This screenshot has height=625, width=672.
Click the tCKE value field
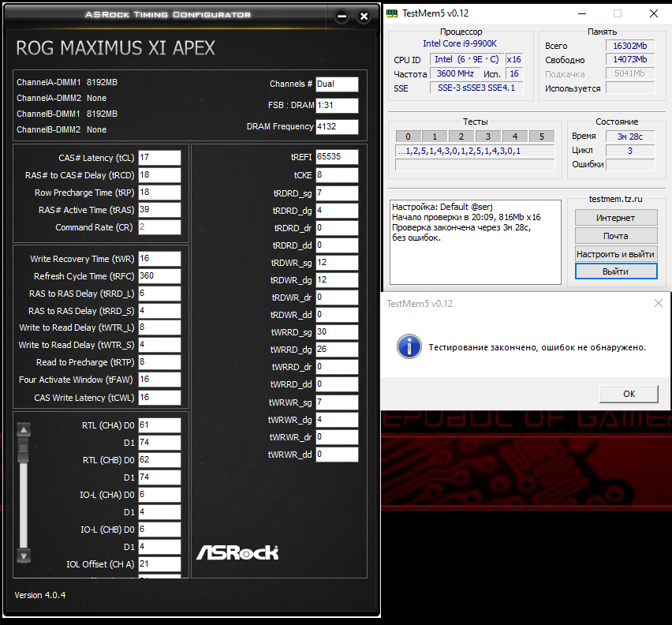(x=337, y=175)
